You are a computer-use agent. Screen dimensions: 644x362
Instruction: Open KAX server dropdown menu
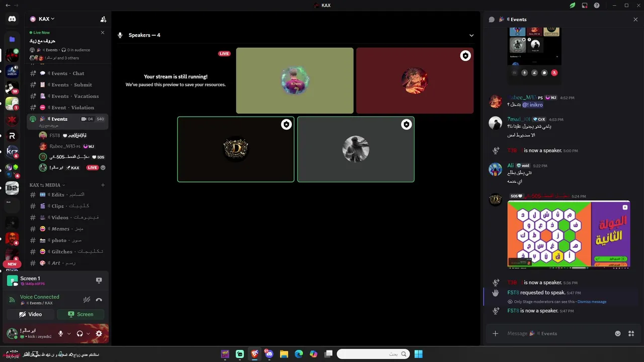click(x=46, y=19)
